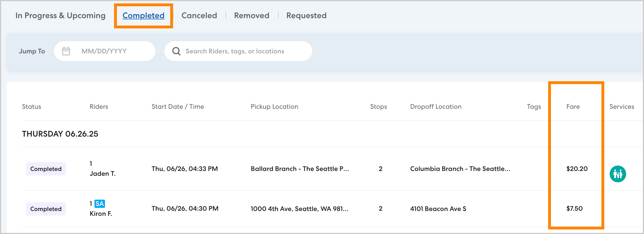Open rider Jaden T. ride details
This screenshot has height=234, width=644.
pos(103,174)
